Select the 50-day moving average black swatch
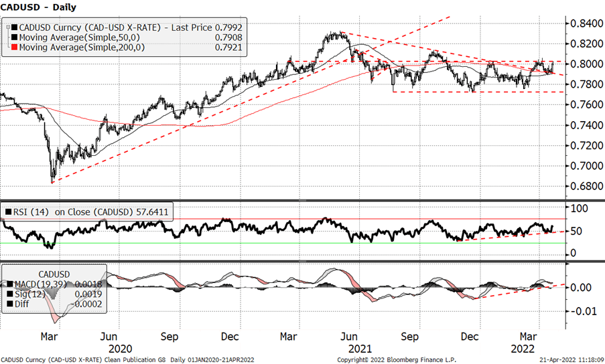 point(15,37)
